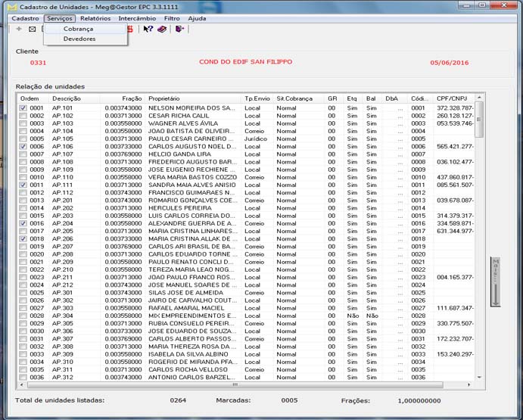
Task: Click DbA ellipsis for row 0001
Action: [400, 108]
